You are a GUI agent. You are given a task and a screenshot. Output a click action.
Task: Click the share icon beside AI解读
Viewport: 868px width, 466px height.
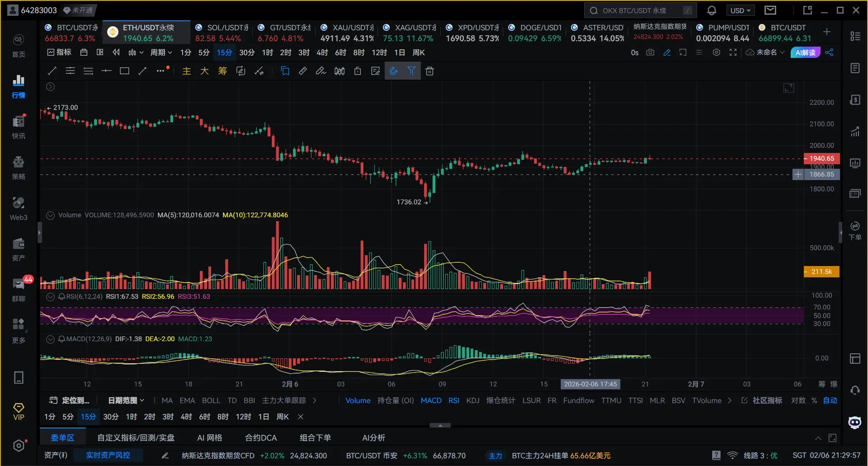pyautogui.click(x=829, y=52)
